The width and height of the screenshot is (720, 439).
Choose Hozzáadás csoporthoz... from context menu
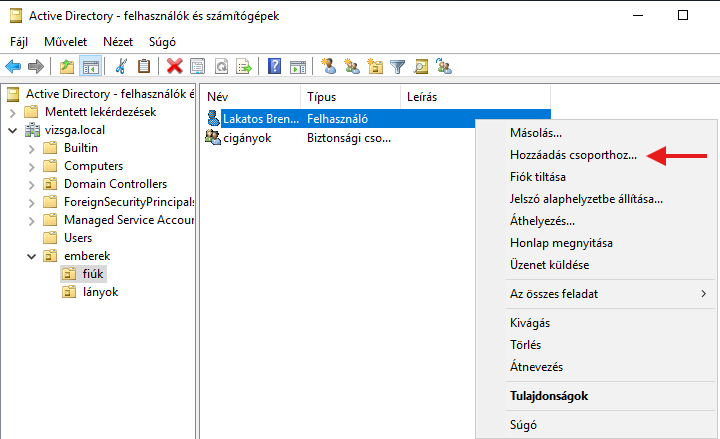click(x=572, y=156)
